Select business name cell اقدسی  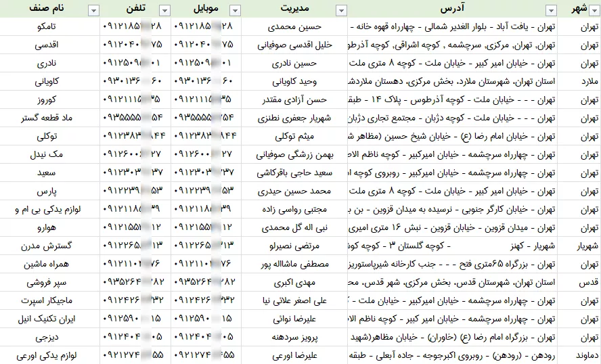(50, 45)
